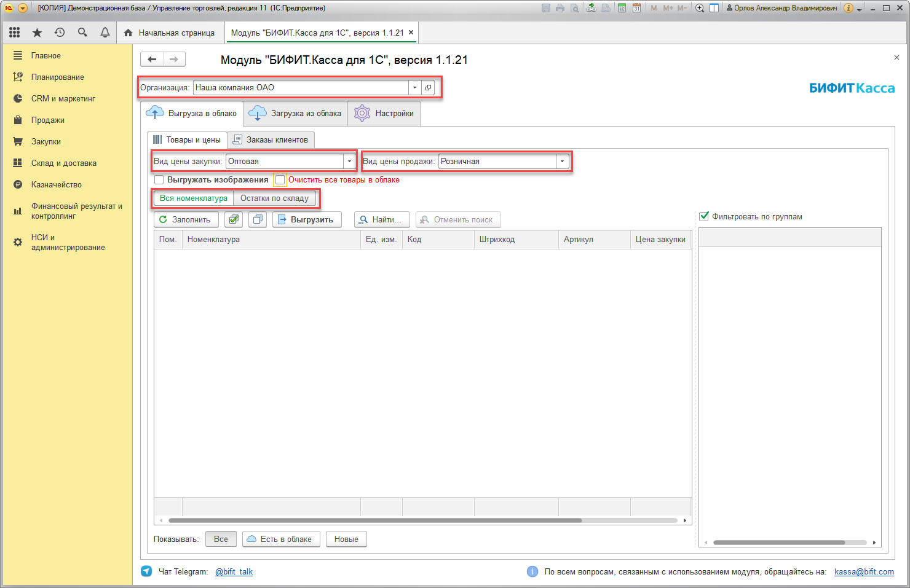Select Выгрузка в облако tab

click(192, 113)
